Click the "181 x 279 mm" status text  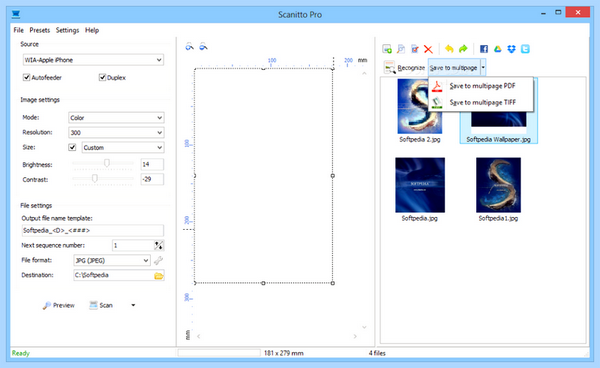(284, 353)
